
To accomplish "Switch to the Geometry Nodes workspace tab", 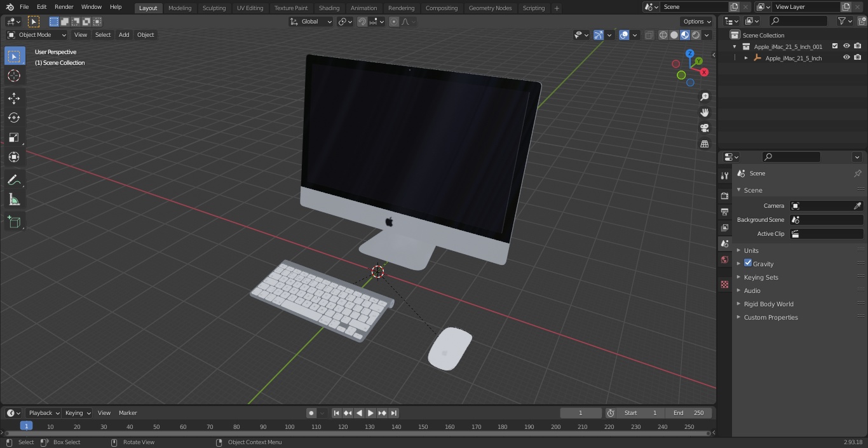I will [x=490, y=8].
